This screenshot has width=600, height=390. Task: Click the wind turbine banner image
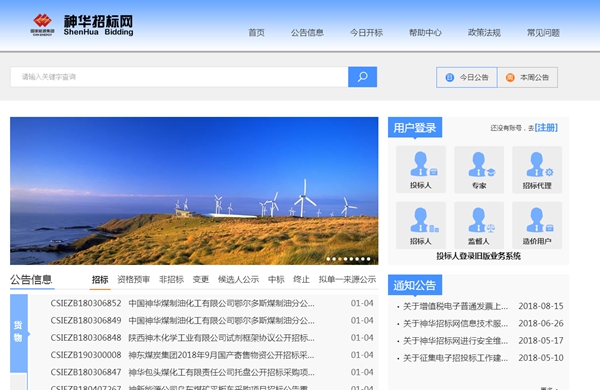coord(194,191)
